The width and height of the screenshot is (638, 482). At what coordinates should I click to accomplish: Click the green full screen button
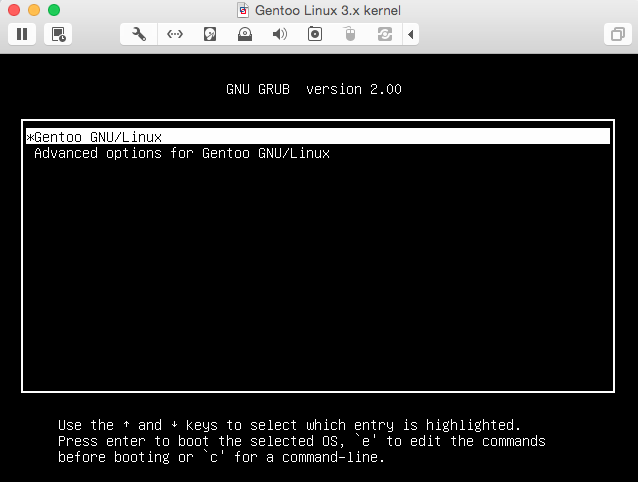(x=54, y=10)
